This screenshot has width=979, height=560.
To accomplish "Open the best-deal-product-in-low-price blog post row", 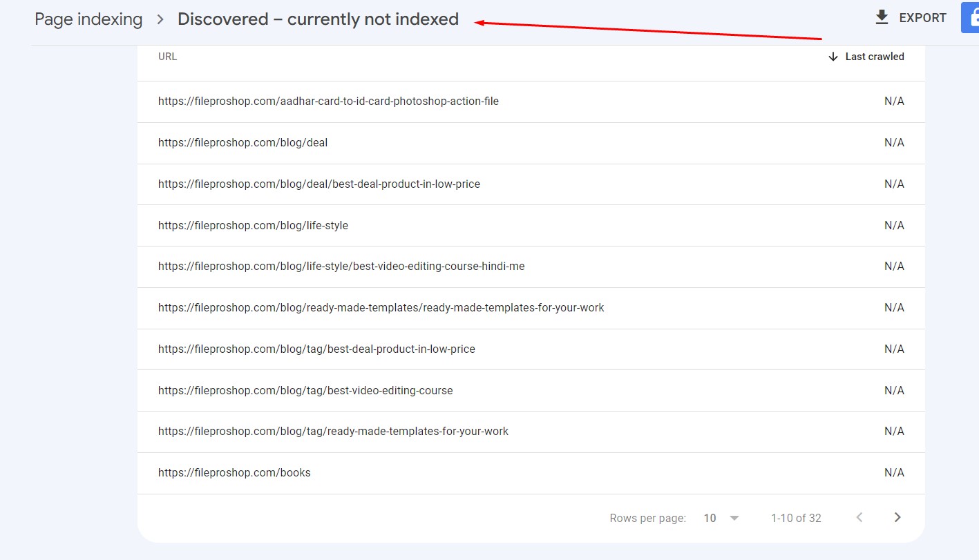I will click(x=319, y=184).
